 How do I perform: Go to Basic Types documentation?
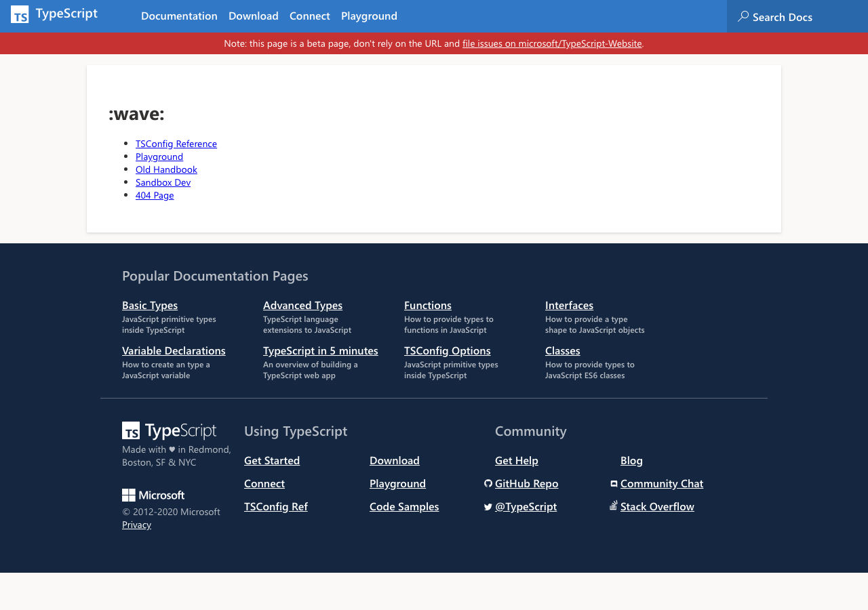[150, 305]
